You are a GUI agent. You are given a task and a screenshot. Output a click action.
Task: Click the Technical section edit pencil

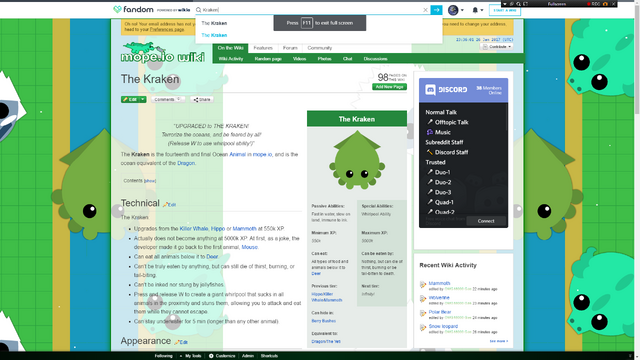click(165, 204)
